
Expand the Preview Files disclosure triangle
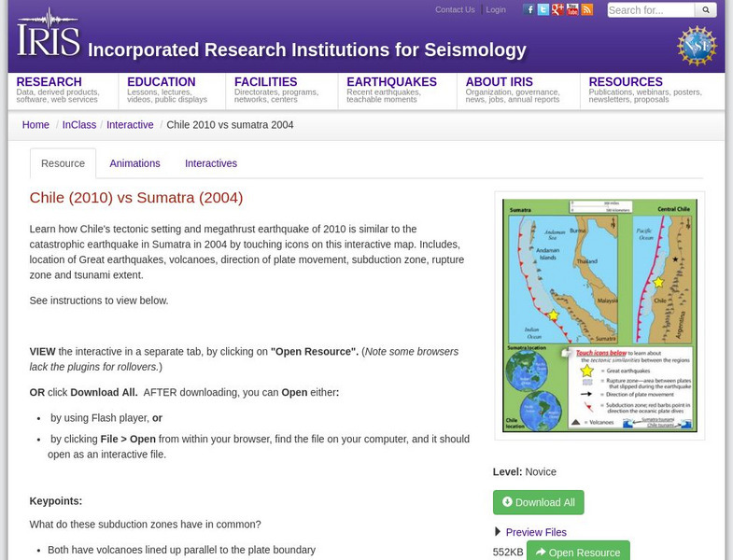coord(498,532)
